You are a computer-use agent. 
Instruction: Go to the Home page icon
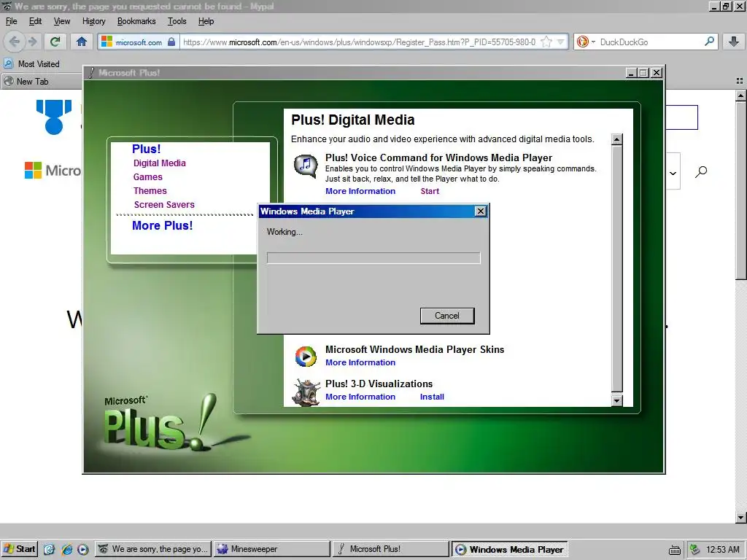[82, 42]
